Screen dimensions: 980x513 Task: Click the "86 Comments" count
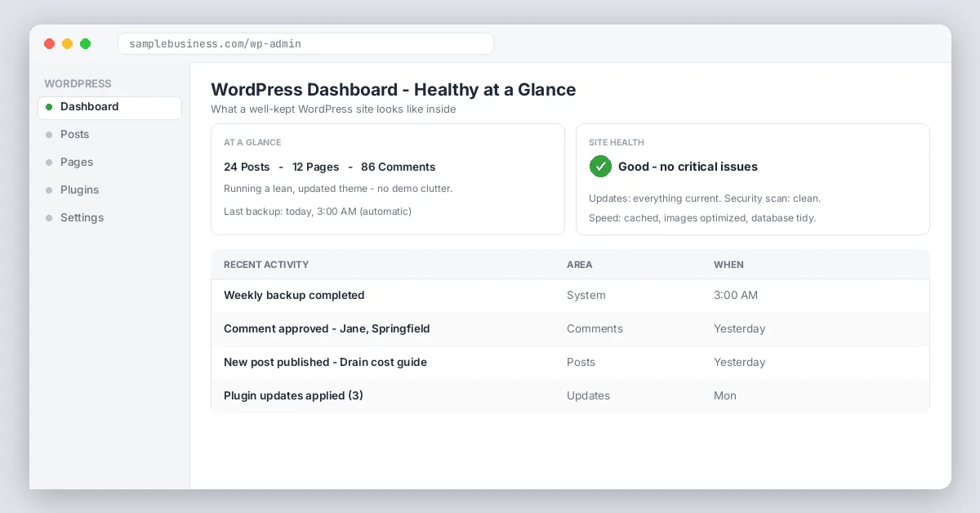(x=399, y=167)
